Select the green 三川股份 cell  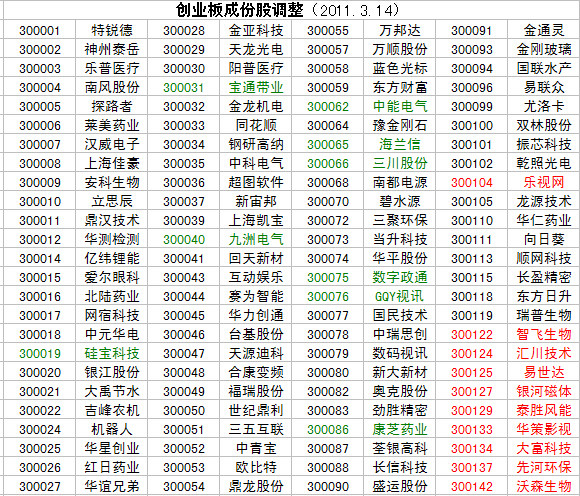pos(400,163)
